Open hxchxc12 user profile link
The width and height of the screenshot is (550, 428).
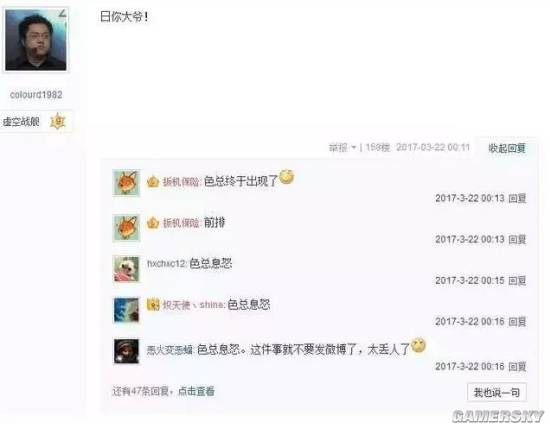pos(166,263)
